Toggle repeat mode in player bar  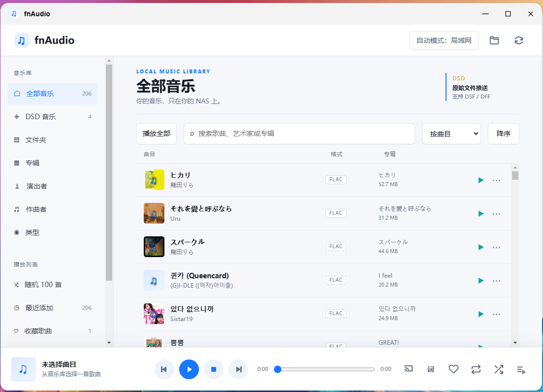[476, 369]
